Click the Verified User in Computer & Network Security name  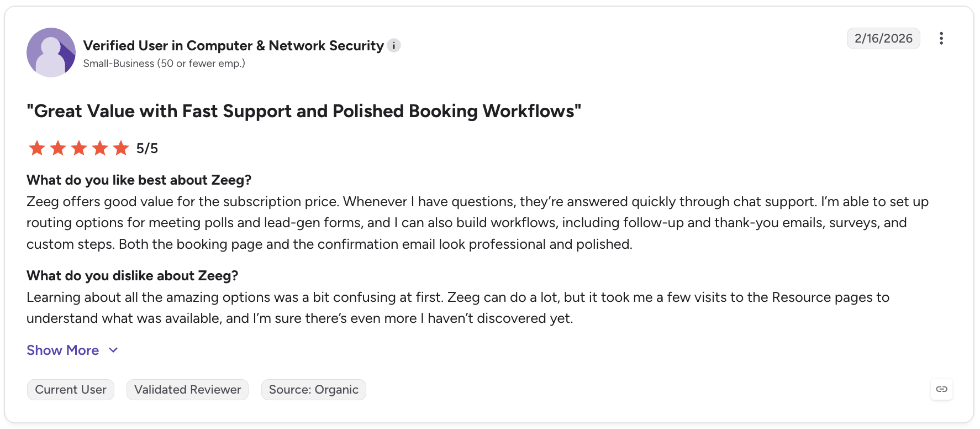coord(234,45)
